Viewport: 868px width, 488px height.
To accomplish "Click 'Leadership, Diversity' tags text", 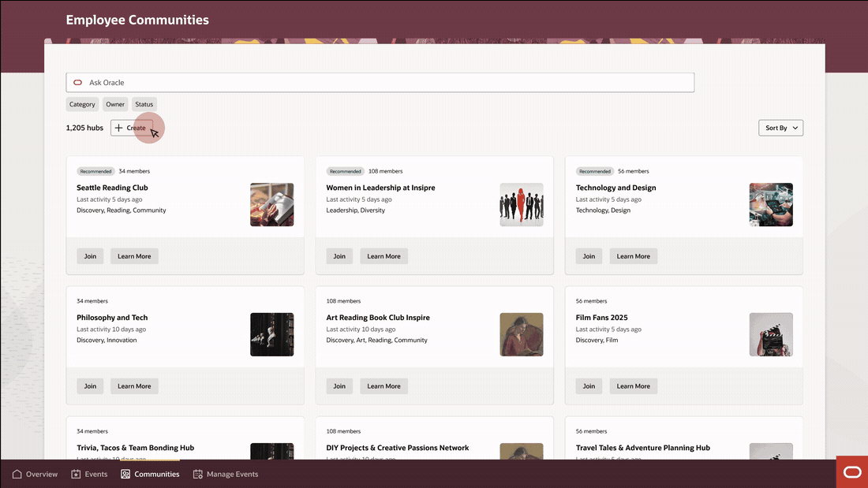I will (355, 210).
